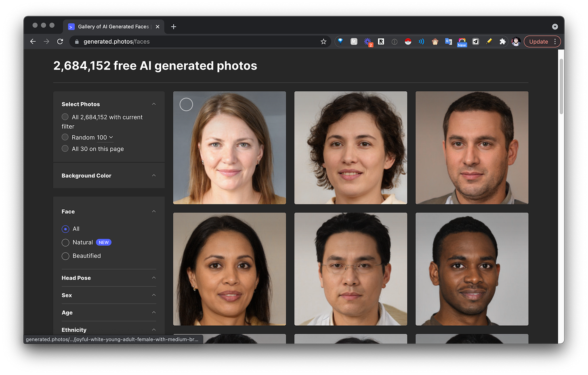Open Chrome's three-dot menu
The image size is (588, 375).
555,42
